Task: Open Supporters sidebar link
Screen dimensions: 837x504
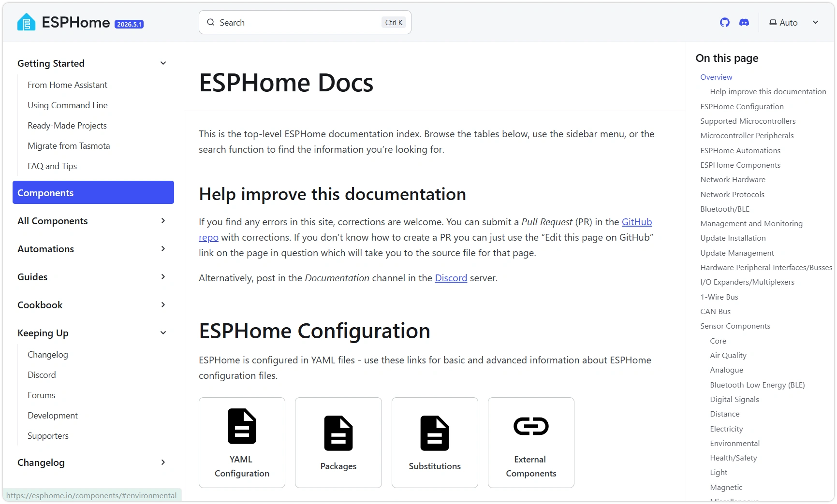Action: [x=48, y=436]
